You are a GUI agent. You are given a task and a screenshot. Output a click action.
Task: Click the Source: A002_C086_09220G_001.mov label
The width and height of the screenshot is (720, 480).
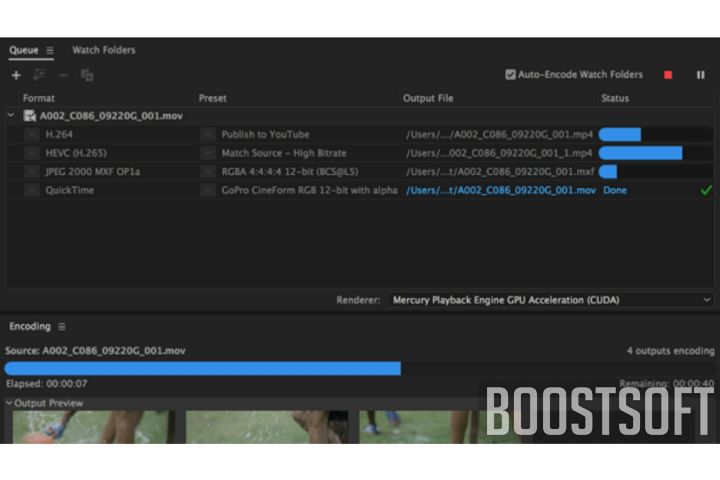pos(96,351)
